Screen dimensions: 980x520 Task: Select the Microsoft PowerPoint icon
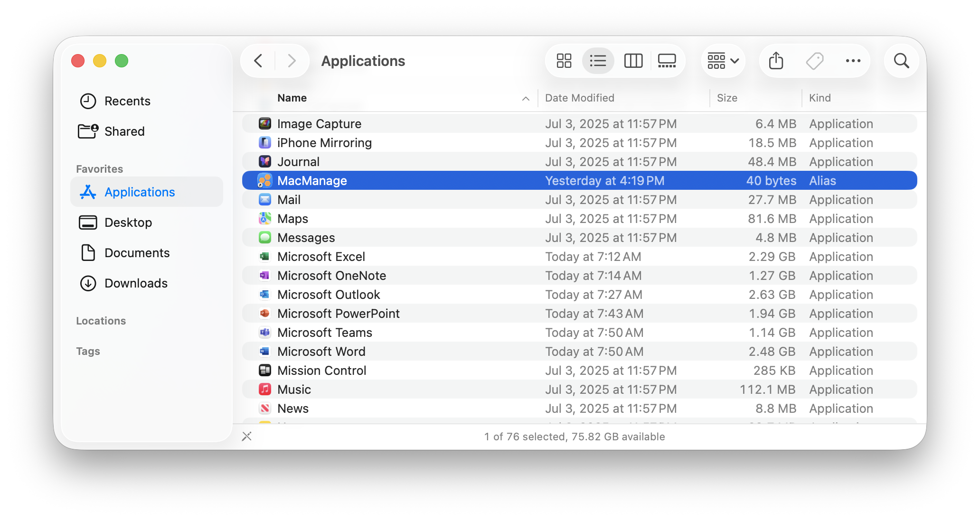pos(265,314)
